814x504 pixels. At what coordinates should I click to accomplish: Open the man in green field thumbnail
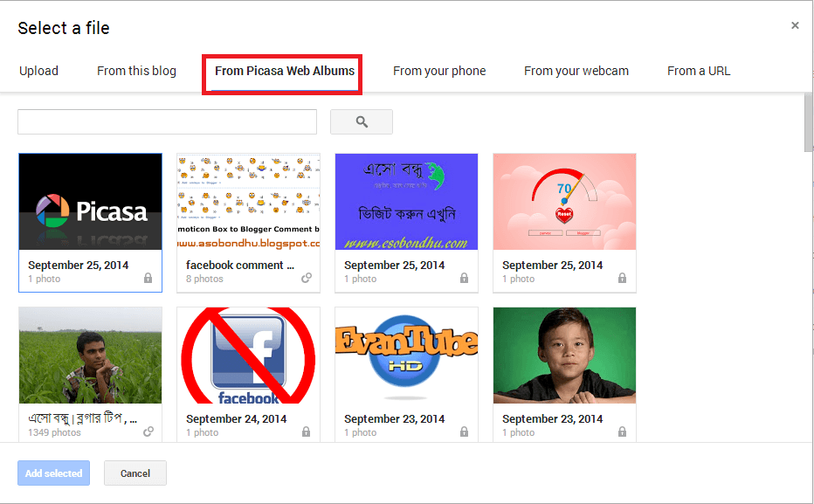[90, 355]
